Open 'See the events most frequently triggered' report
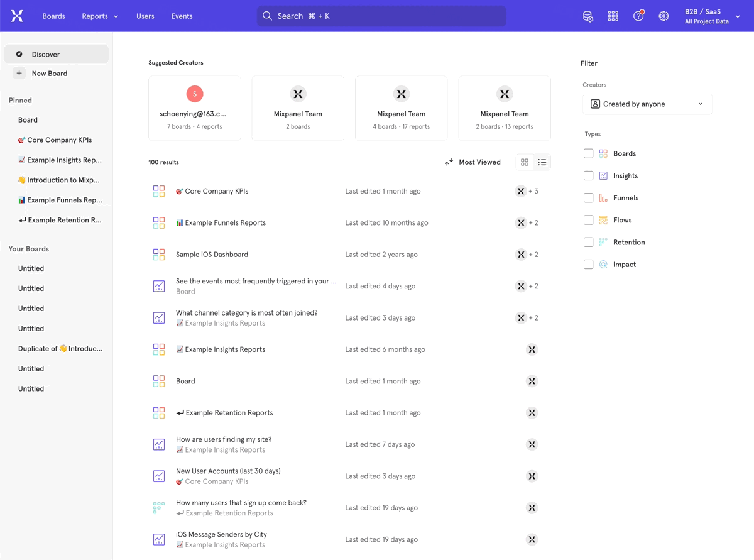The height and width of the screenshot is (560, 754). [x=256, y=281]
